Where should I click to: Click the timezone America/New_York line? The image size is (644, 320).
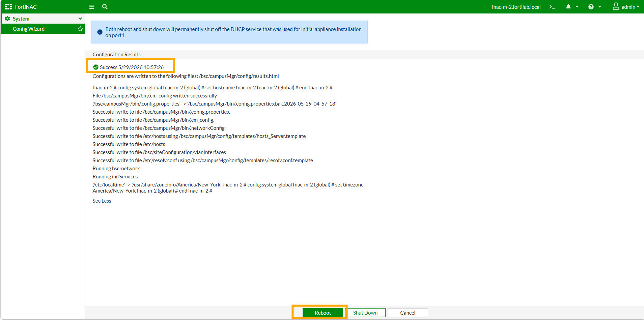click(228, 188)
